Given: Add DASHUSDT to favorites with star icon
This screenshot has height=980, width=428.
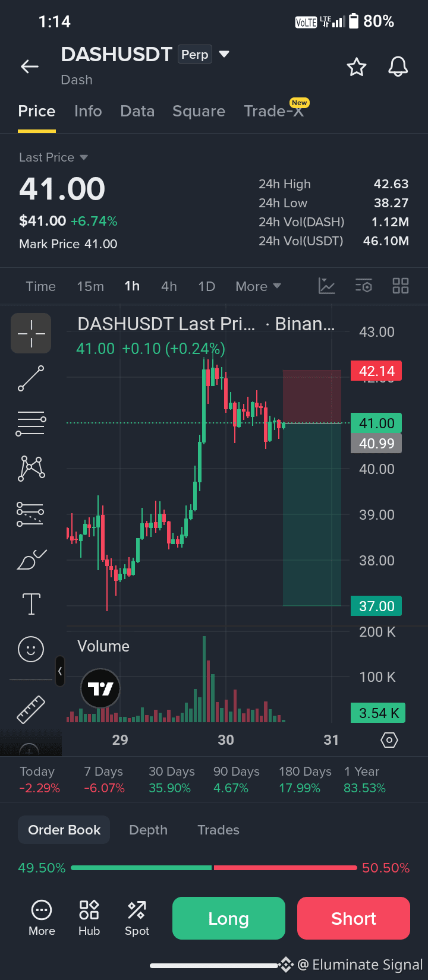Looking at the screenshot, I should [x=357, y=67].
